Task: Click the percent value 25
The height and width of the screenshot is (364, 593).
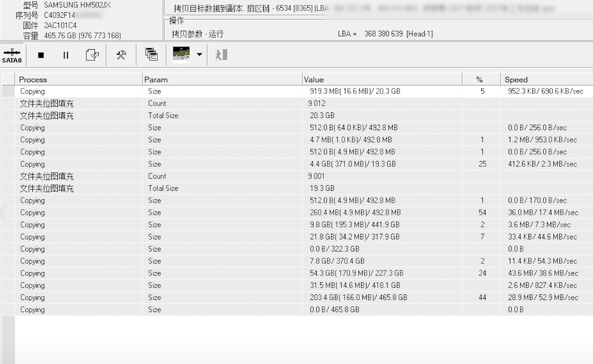Action: 482,164
